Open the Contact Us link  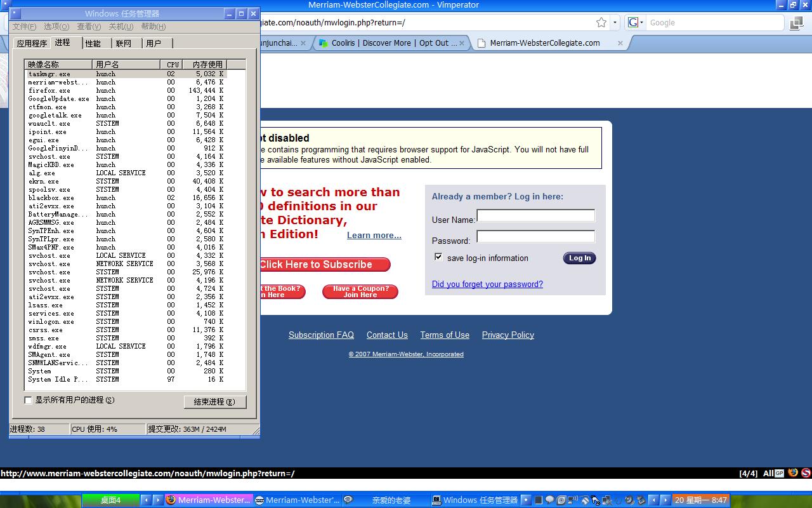point(387,335)
